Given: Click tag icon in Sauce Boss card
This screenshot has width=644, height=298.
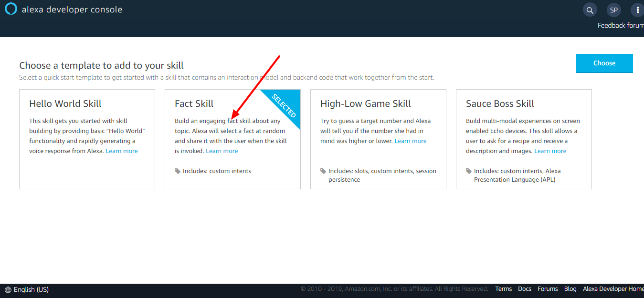Looking at the screenshot, I should [469, 171].
